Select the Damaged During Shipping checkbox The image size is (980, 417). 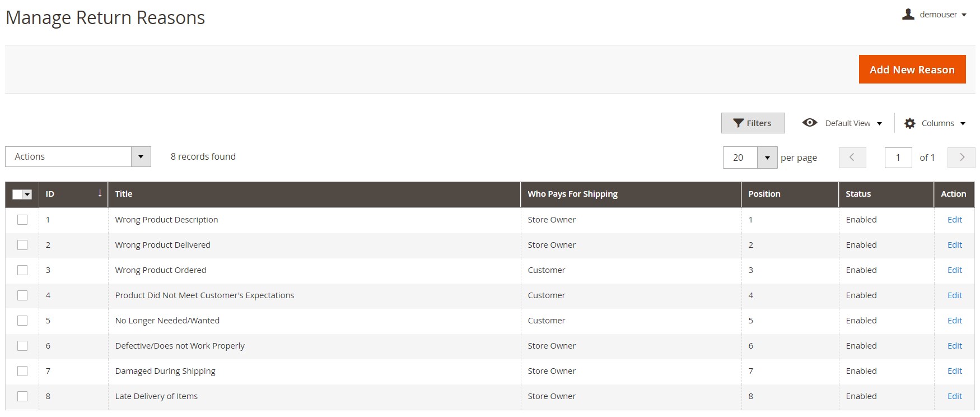pyautogui.click(x=22, y=371)
